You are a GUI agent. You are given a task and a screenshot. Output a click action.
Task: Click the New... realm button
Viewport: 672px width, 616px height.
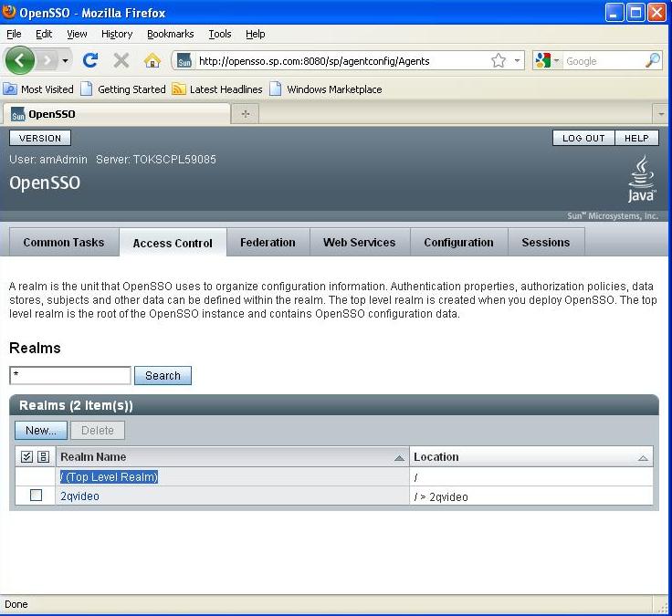coord(41,430)
